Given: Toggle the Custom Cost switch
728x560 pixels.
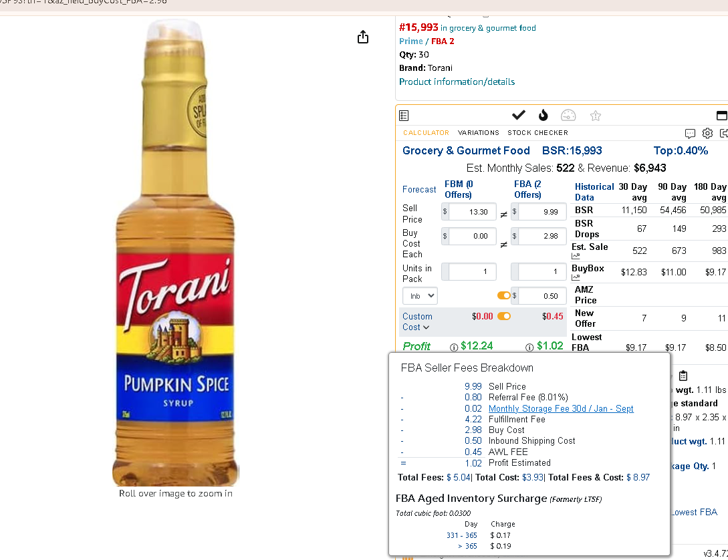Looking at the screenshot, I should (504, 317).
